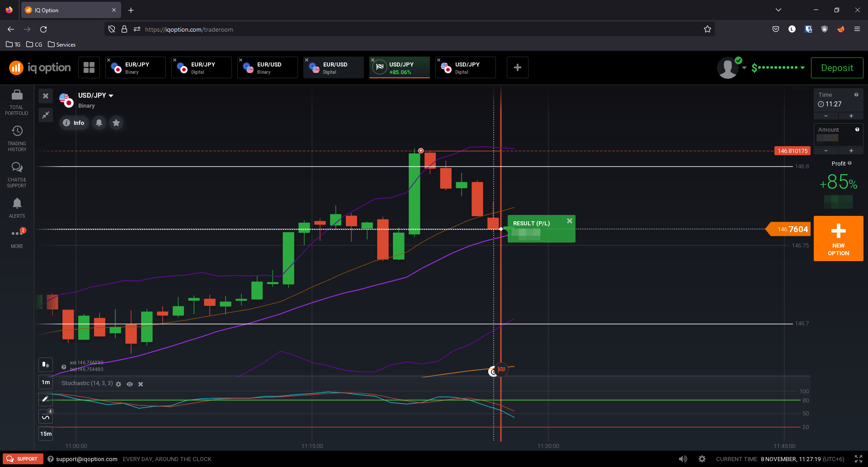Open the multi-chart grid layout icon
Screen dimensions: 868x467
(x=89, y=67)
